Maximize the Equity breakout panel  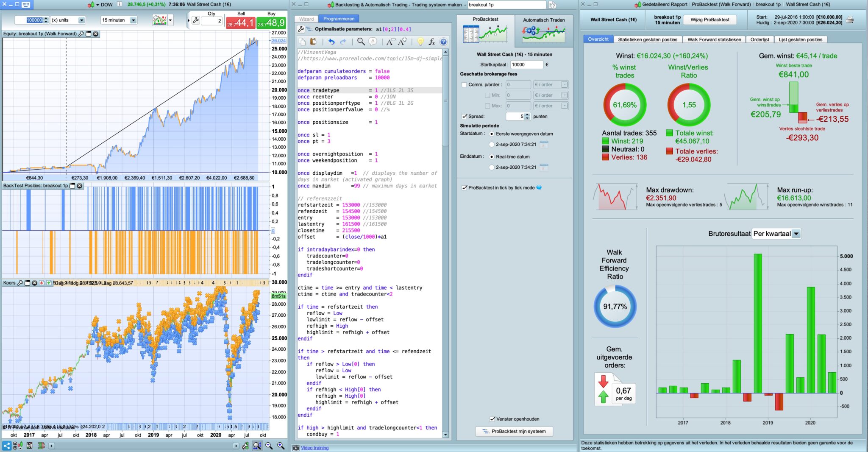pos(89,34)
